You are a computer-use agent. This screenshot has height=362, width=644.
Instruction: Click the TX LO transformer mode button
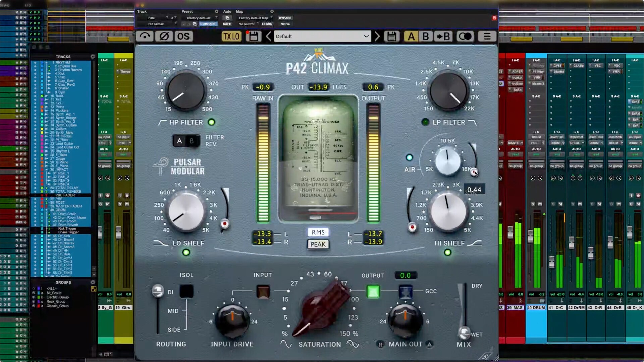[x=231, y=36]
